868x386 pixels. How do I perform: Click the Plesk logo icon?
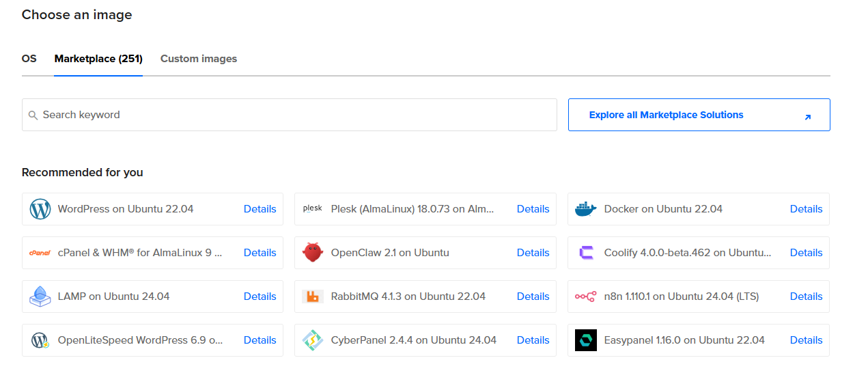click(x=313, y=209)
